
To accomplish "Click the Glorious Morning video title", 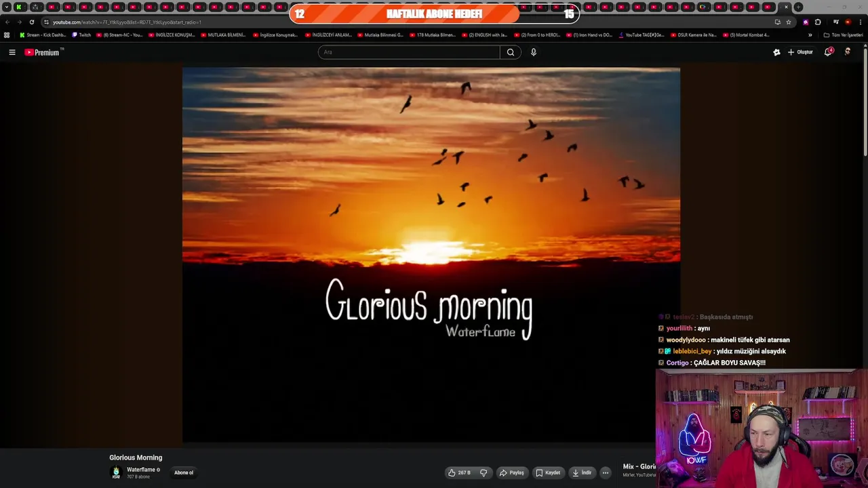I will (136, 457).
